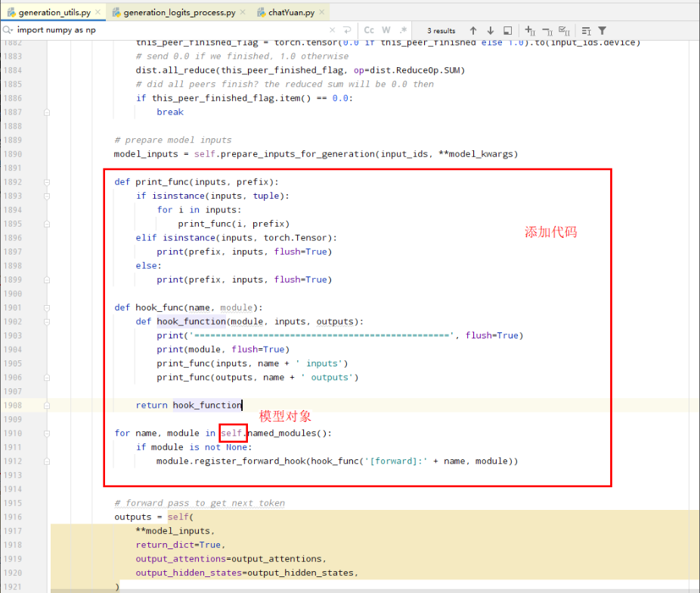The image size is (700, 593).
Task: Collapse print_func definition at line 1892
Action: point(47,182)
